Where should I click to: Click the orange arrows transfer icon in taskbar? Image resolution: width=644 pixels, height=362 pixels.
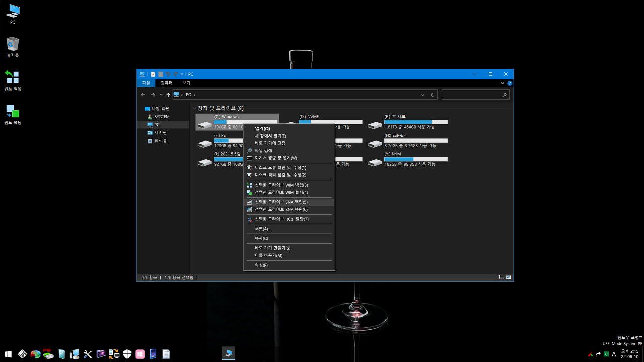coord(114,354)
